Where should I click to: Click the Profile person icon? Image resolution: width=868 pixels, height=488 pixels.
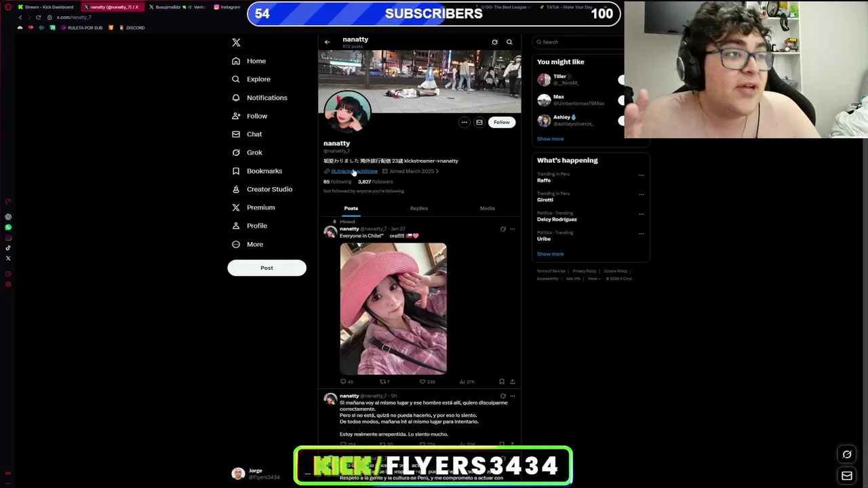[236, 226]
